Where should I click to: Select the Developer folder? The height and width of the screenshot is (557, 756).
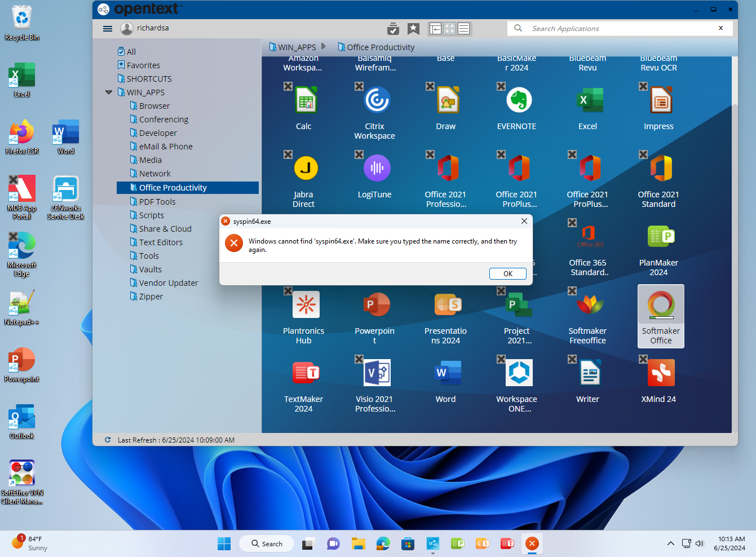click(x=153, y=133)
